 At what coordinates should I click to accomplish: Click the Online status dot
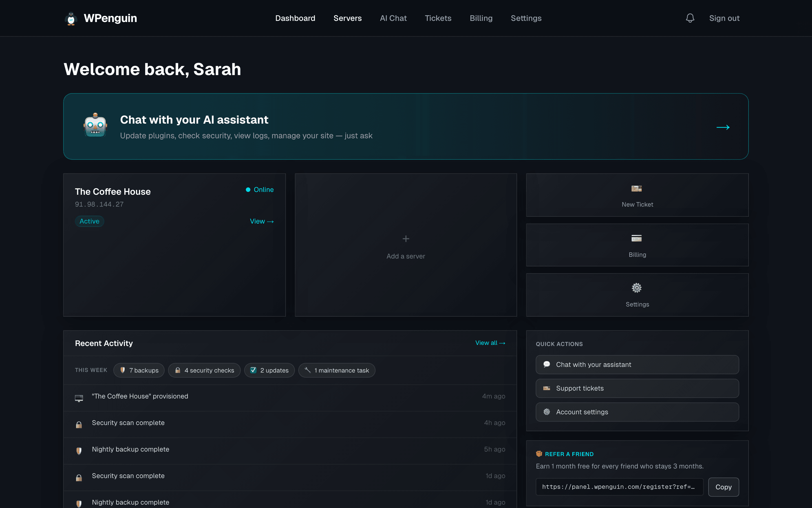pyautogui.click(x=248, y=190)
